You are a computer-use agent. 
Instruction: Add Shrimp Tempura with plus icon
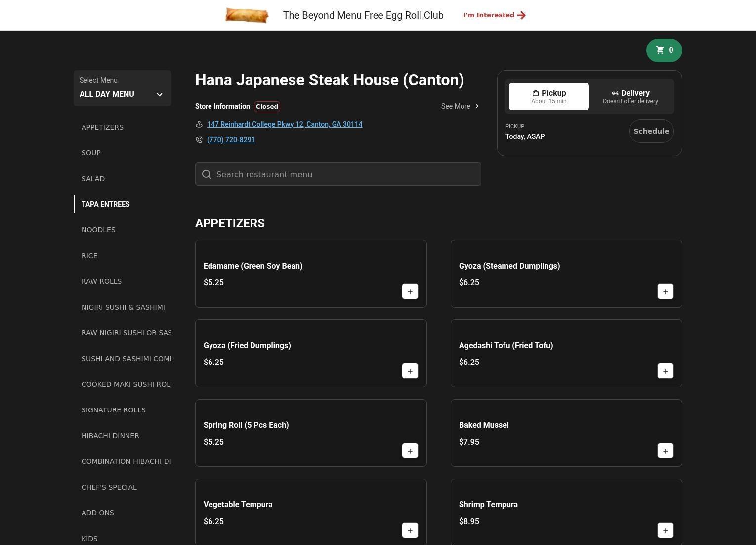[x=665, y=531]
